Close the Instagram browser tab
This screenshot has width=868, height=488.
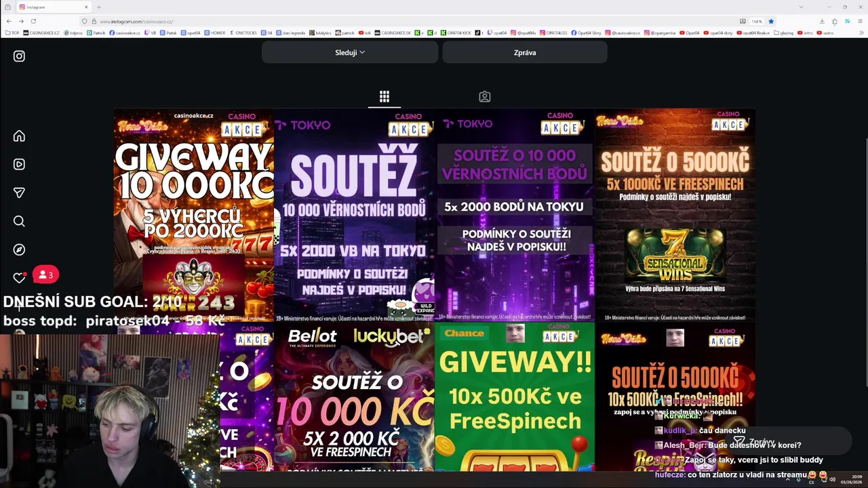coord(86,7)
